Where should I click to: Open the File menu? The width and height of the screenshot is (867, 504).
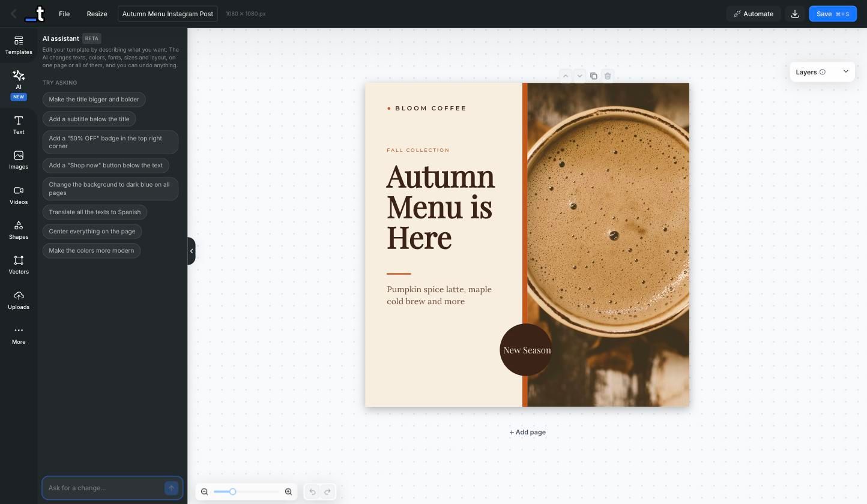click(64, 14)
